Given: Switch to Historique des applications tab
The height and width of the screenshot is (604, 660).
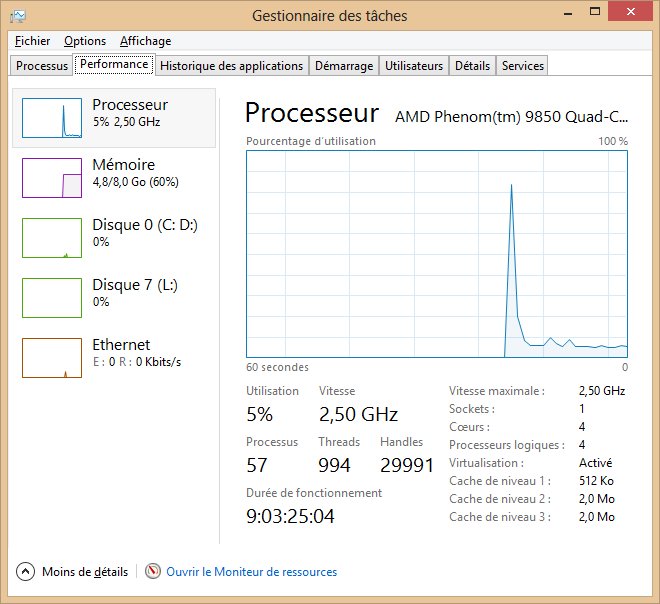Looking at the screenshot, I should 231,66.
